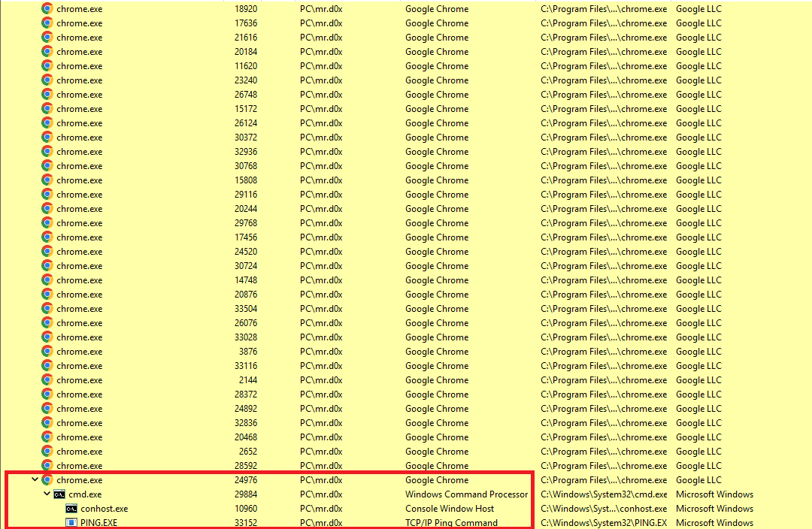Screen dimensions: 812x529
Task: Click Chrome icon for process 15172
Action: pos(47,109)
